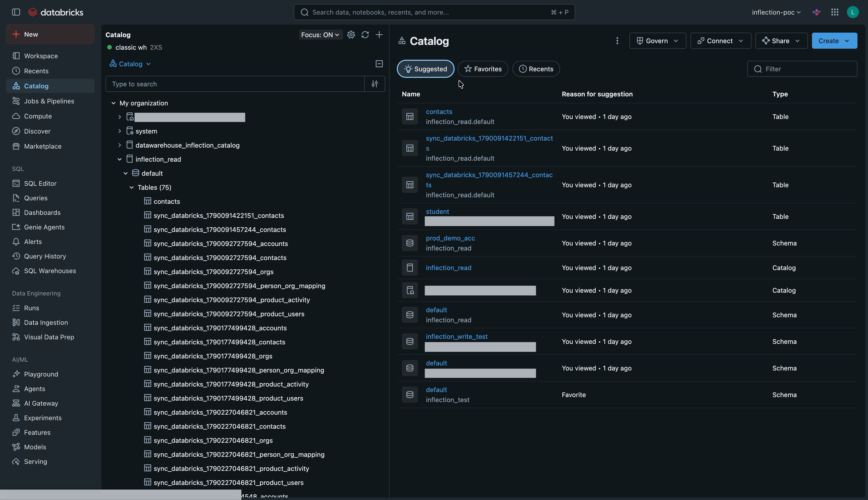Screen dimensions: 868x500
Task: Switch to the Recents tab
Action: pyautogui.click(x=536, y=69)
